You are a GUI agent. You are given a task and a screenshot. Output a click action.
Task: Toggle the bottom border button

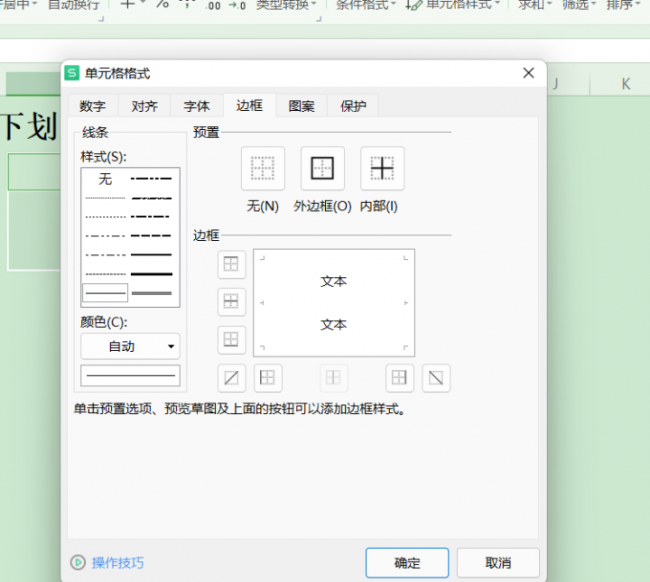(231, 340)
